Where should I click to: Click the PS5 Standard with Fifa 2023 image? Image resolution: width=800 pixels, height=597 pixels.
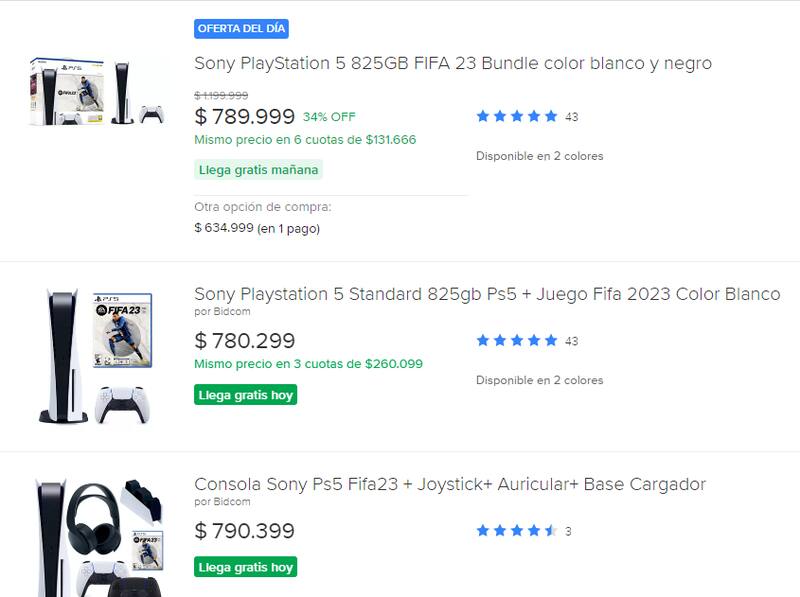pos(97,356)
